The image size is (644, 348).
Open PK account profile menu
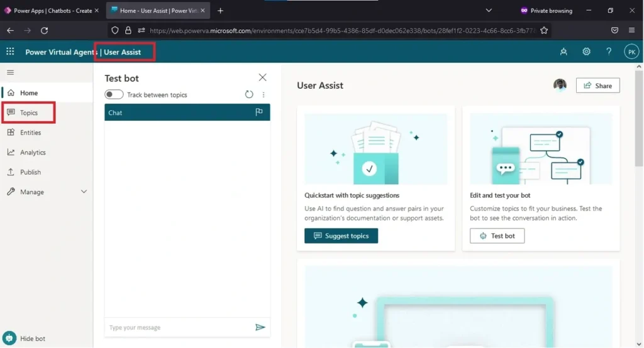coord(631,52)
